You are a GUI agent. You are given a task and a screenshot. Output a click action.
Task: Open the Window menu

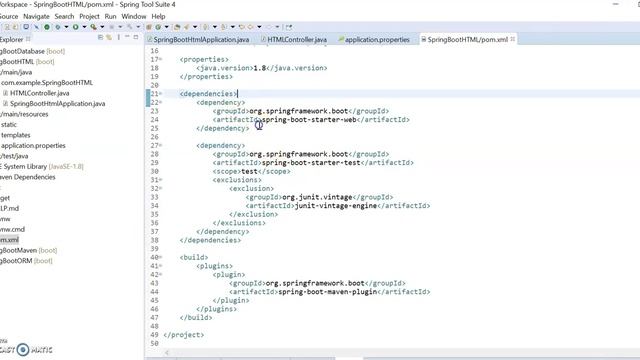point(134,16)
